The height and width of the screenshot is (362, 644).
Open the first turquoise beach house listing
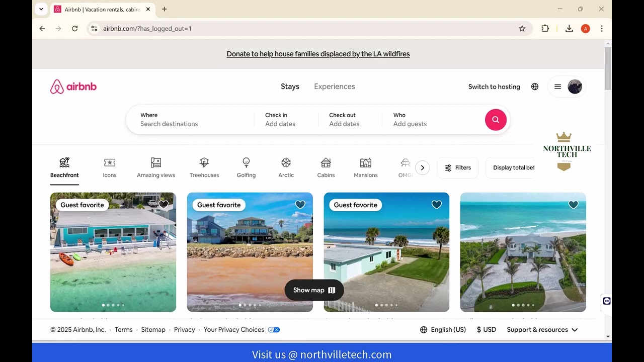click(113, 252)
